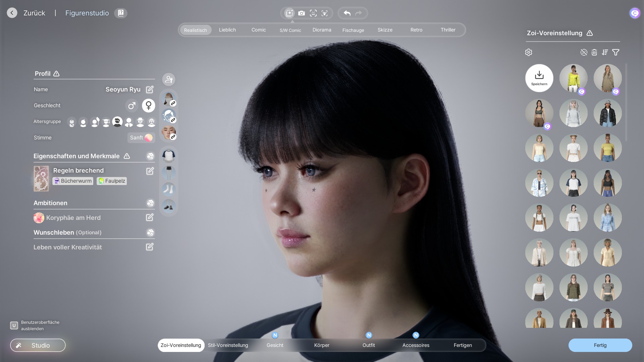Take a photo with the camera icon
Image resolution: width=644 pixels, height=362 pixels.
(x=302, y=13)
